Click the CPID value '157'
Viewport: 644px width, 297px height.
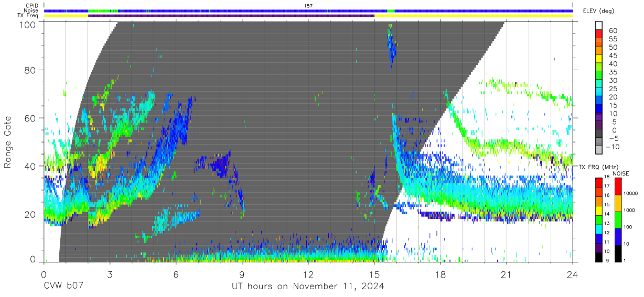tap(308, 6)
